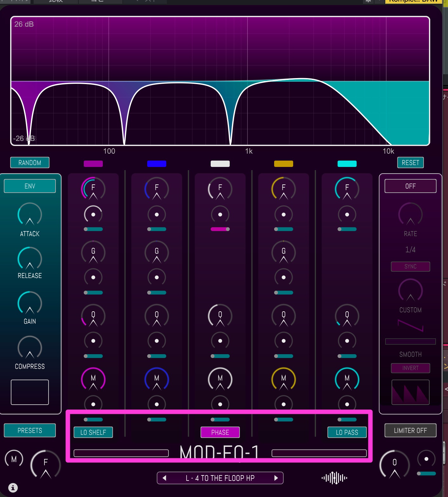
Task: Toggle the PHASE button on white band
Action: 220,432
